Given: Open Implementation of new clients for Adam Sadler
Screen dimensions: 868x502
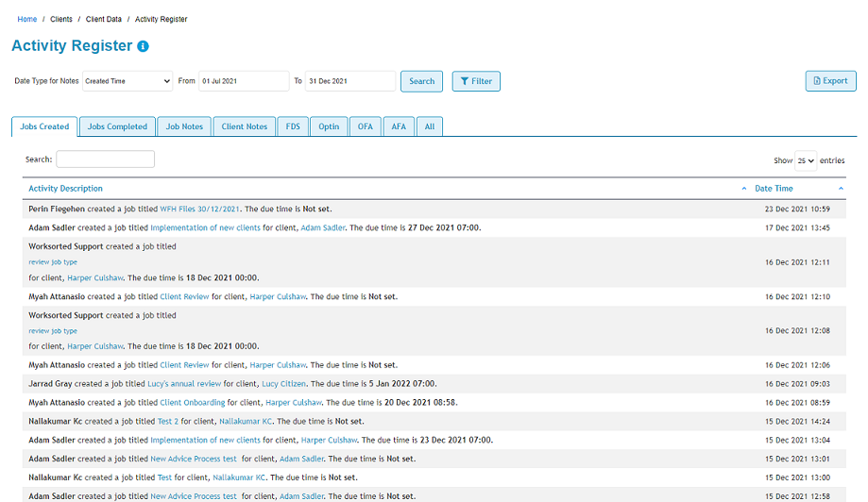Looking at the screenshot, I should (205, 227).
